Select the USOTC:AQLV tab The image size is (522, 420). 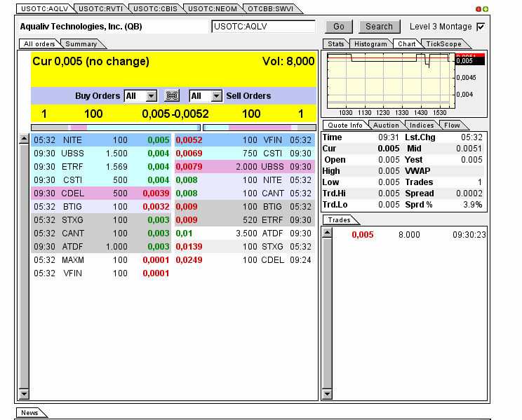point(45,9)
